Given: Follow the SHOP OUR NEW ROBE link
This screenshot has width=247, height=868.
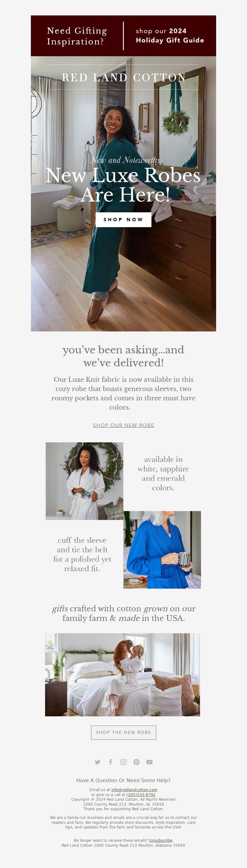Looking at the screenshot, I should 123,425.
